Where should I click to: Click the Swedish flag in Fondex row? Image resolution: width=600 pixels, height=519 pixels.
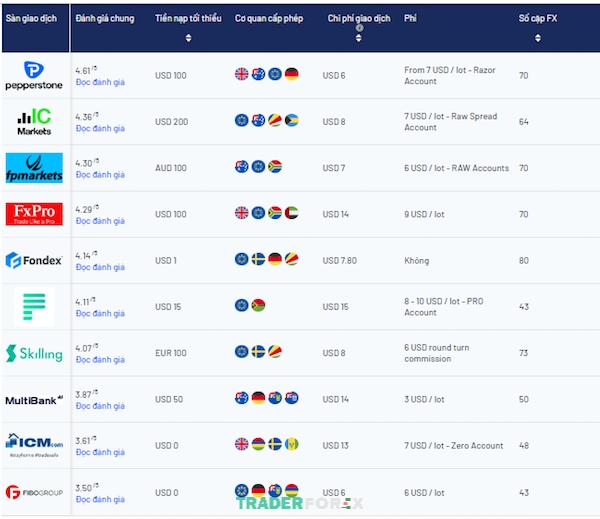tap(258, 259)
